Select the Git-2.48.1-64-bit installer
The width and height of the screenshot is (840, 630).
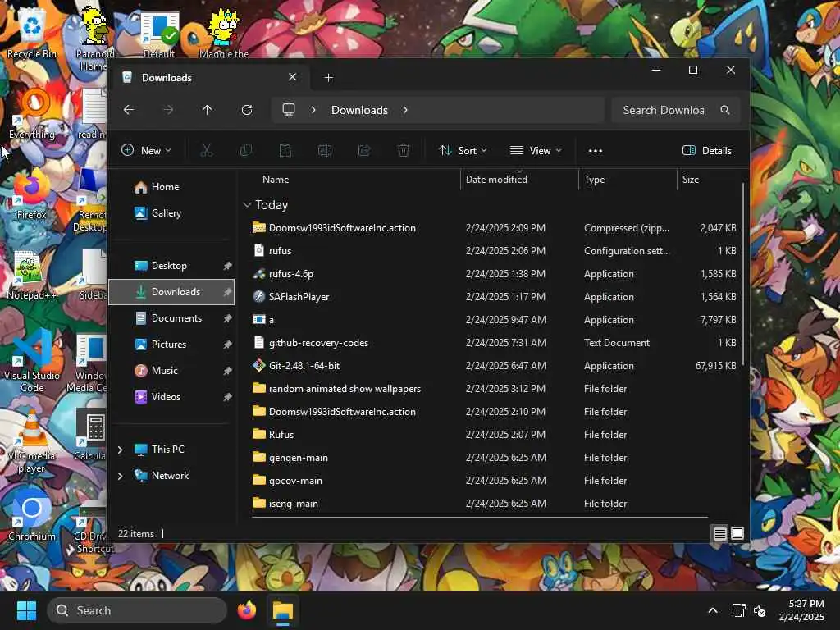click(x=494, y=366)
